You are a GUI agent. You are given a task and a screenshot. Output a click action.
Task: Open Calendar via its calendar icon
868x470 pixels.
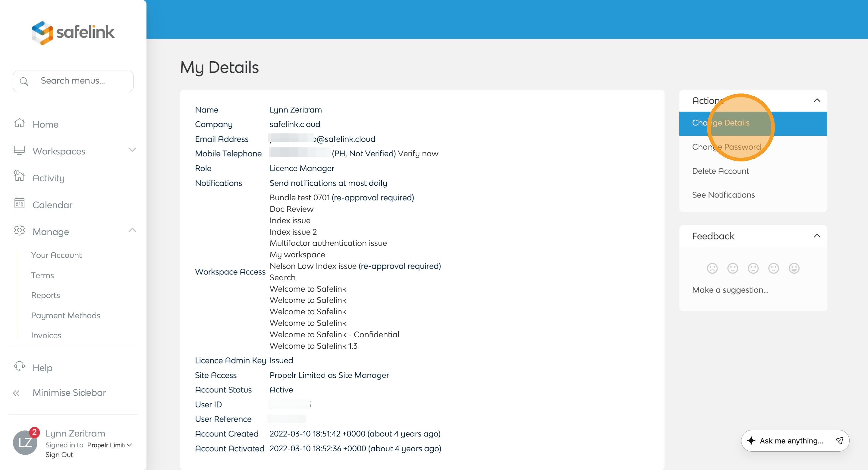(19, 203)
